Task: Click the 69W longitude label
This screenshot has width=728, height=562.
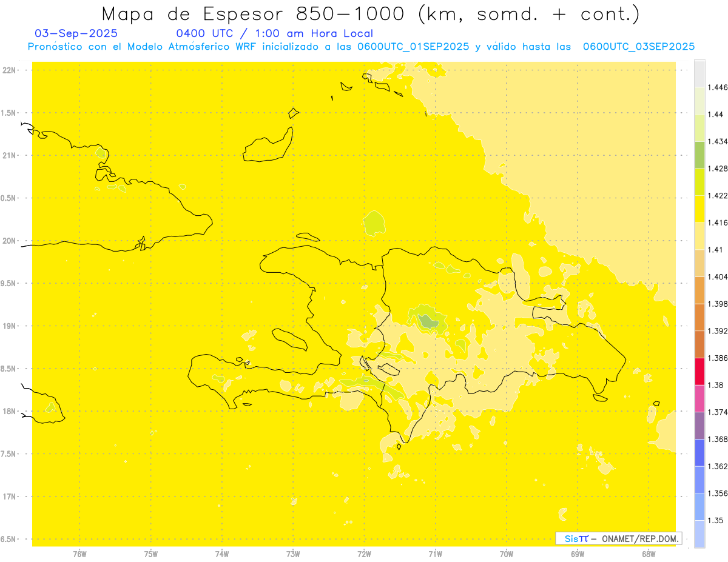Action: click(578, 554)
